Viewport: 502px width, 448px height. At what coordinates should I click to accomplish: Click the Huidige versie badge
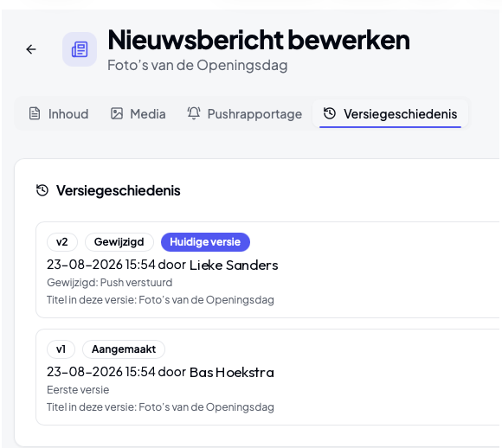coord(205,242)
